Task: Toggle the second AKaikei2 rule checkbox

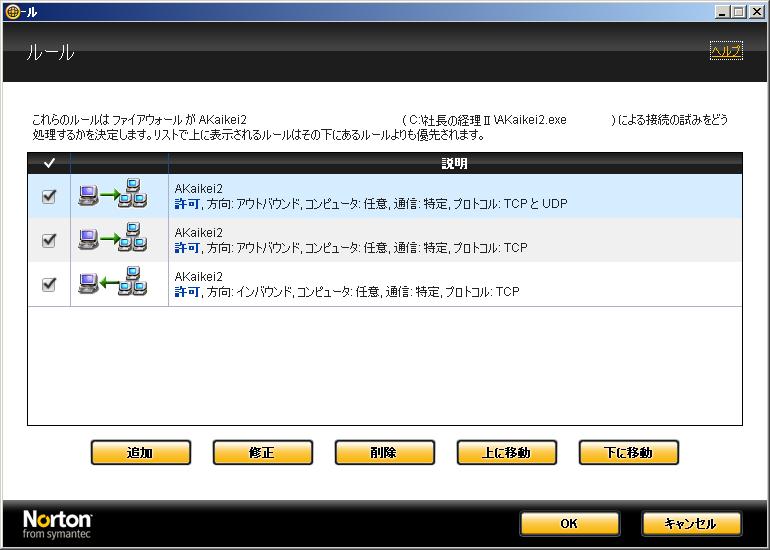Action: [x=49, y=240]
